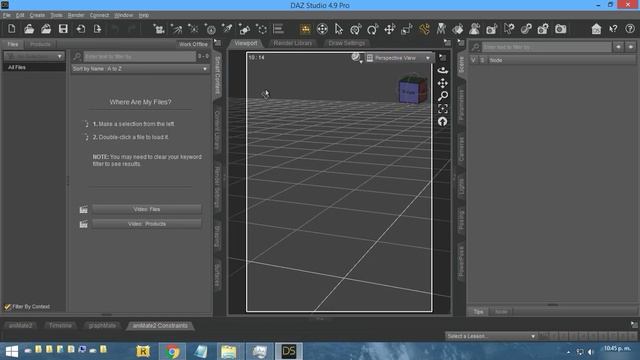The height and width of the screenshot is (360, 640).
Task: Choose the Node Selection arrow tool
Action: (x=339, y=29)
